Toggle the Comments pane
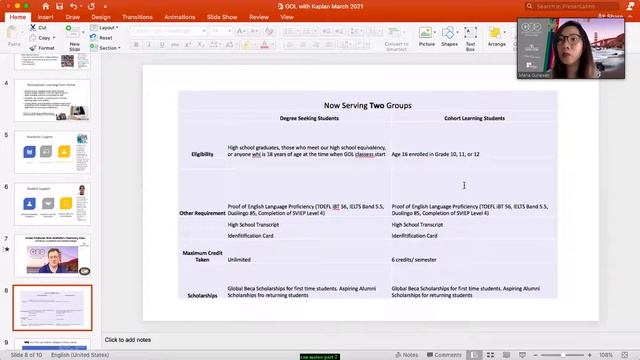640x360 pixels. [x=444, y=355]
